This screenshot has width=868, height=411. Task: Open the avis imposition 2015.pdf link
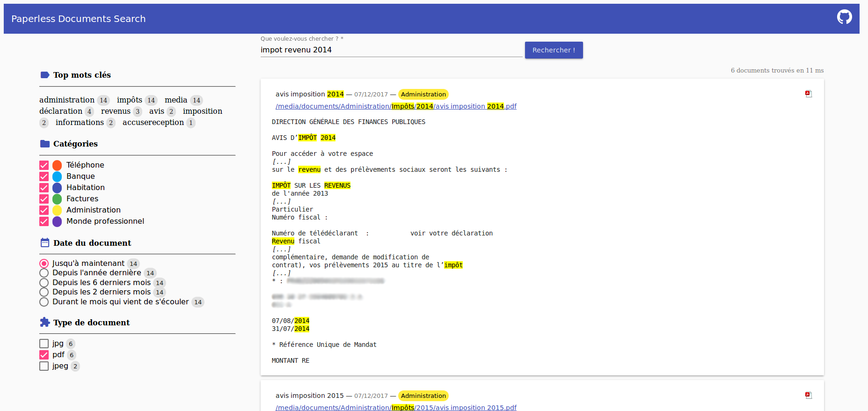pos(396,407)
